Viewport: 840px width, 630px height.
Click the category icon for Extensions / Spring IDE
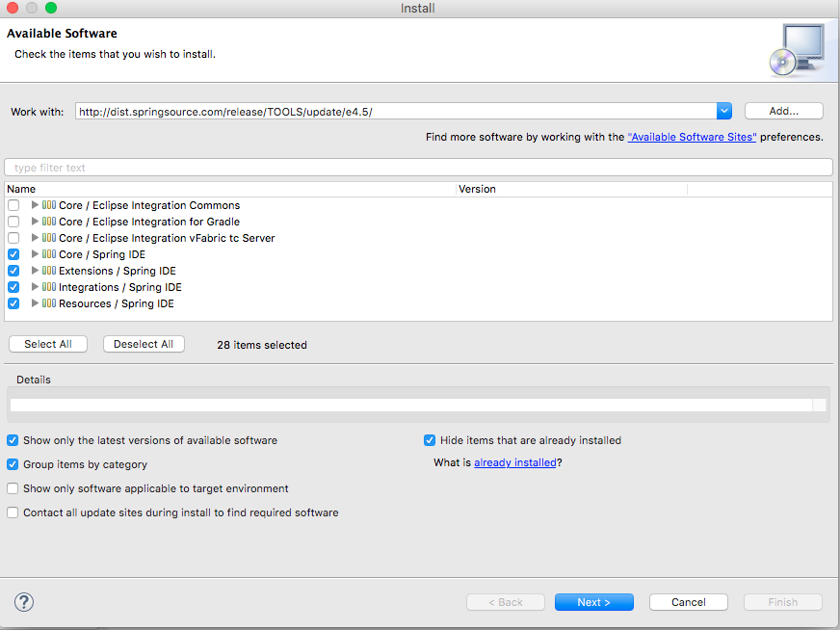(49, 271)
